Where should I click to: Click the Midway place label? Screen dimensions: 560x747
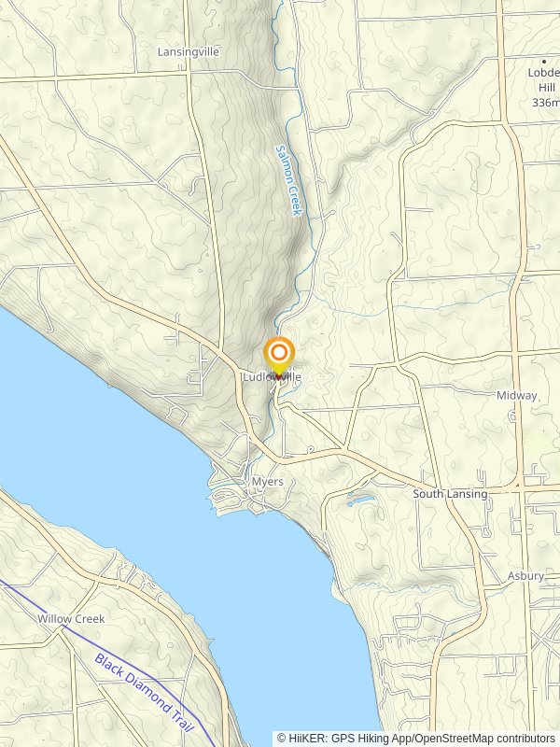(x=517, y=395)
